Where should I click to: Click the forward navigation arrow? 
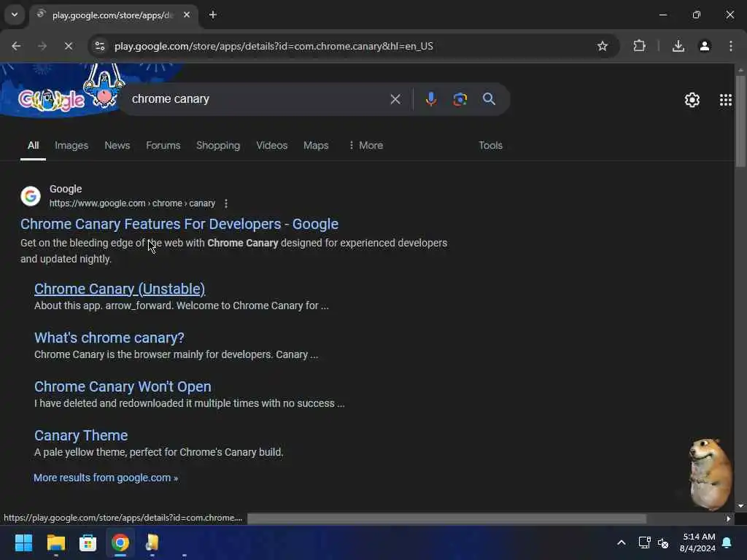42,46
